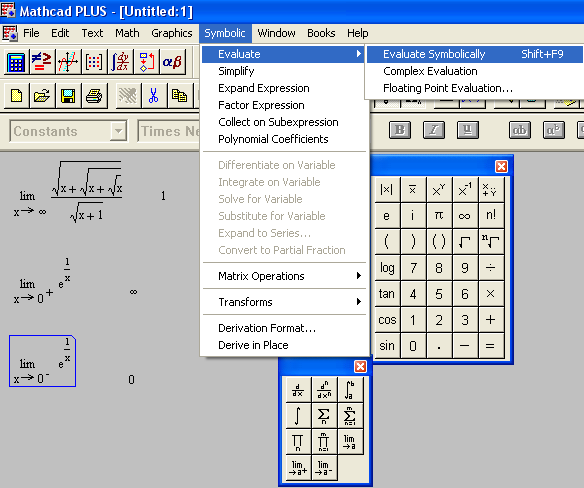584x488 pixels.
Task: Save the worksheet with floppy icon
Action: coord(68,96)
